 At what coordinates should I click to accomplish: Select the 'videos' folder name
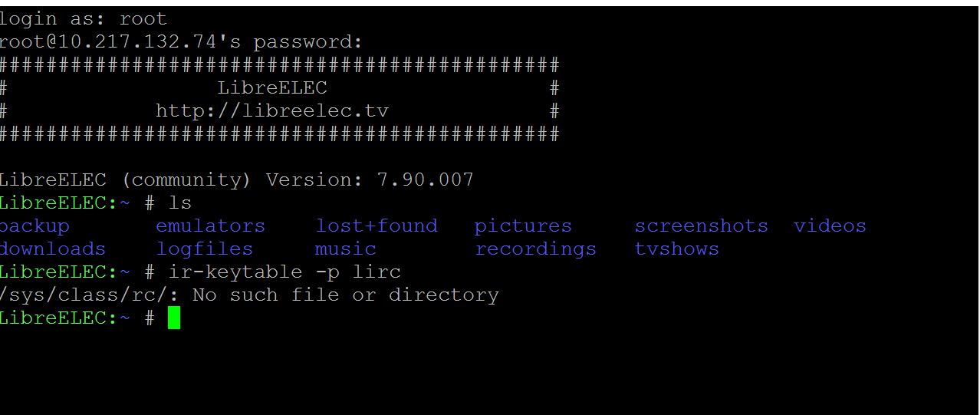[x=830, y=226]
